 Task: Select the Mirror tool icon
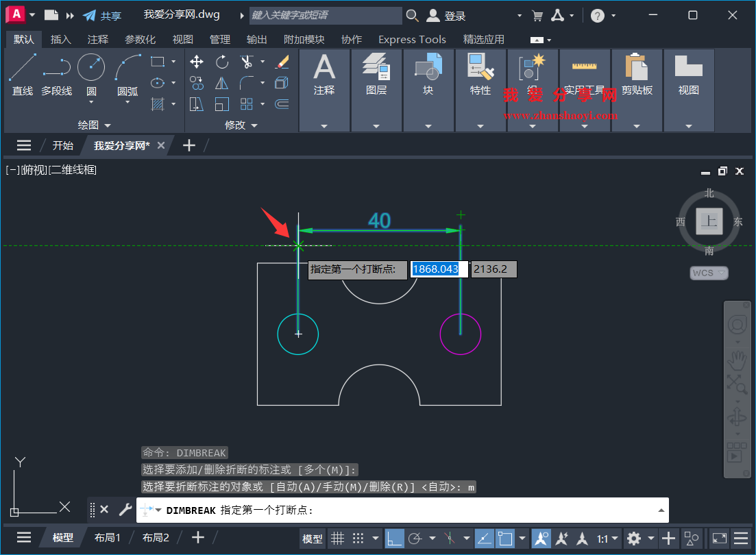[x=222, y=83]
